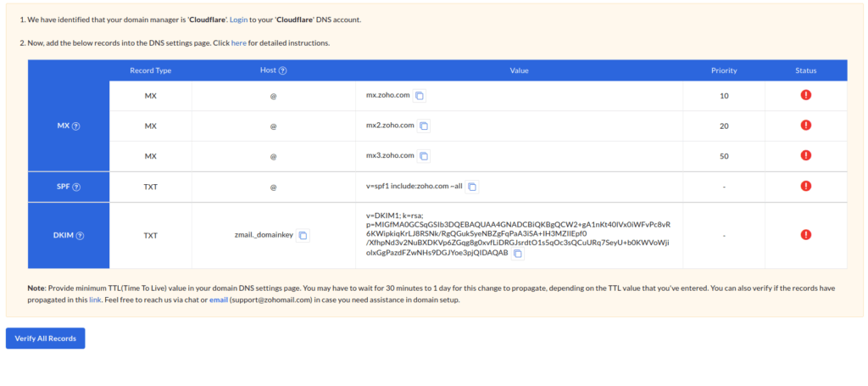Click error status icon for mx.zoho.com row
The height and width of the screenshot is (386, 868).
coord(805,95)
